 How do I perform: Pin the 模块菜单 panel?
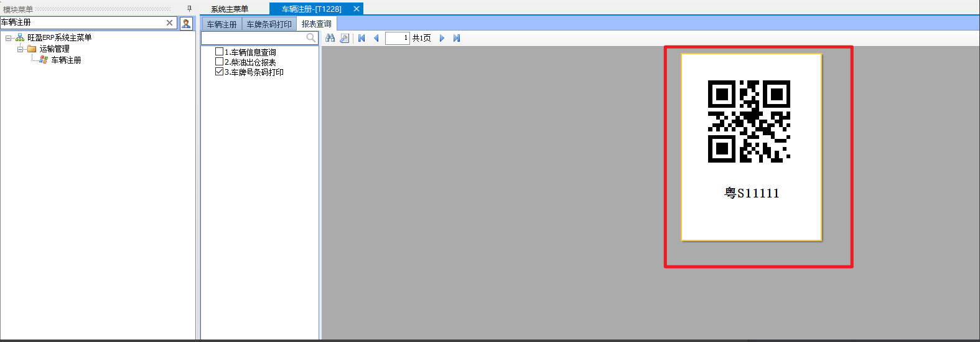[189, 9]
